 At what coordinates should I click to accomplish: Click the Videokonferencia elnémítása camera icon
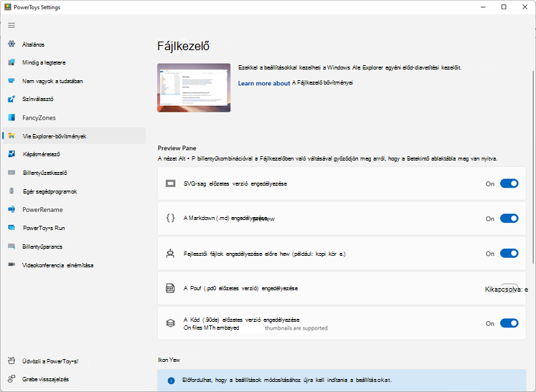(x=11, y=264)
